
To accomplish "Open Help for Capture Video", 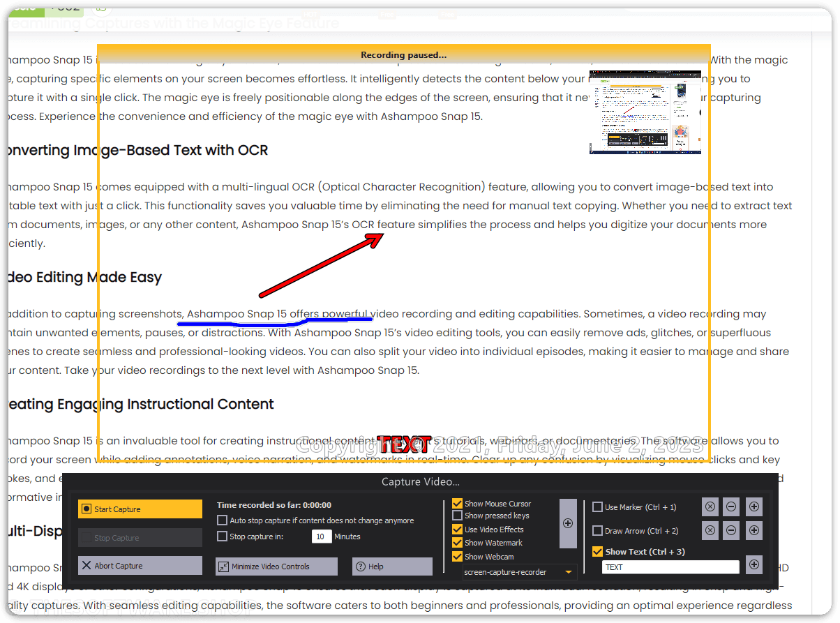I will click(392, 566).
